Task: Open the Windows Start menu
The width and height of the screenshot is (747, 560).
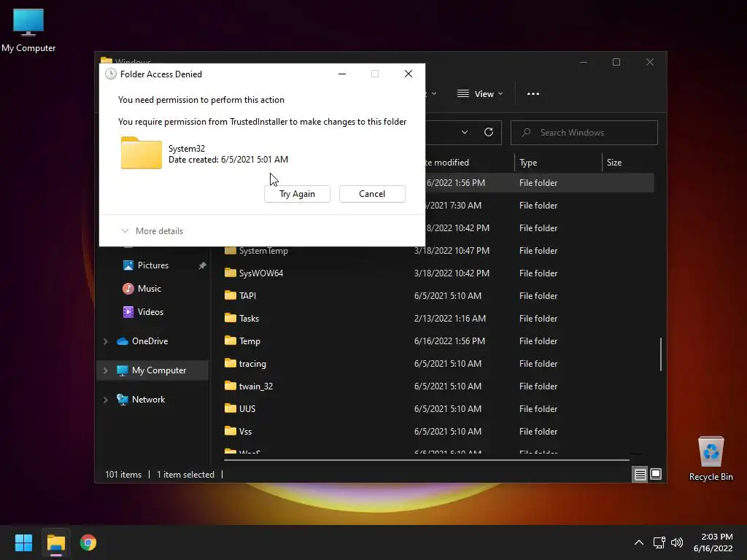Action: coord(23,542)
